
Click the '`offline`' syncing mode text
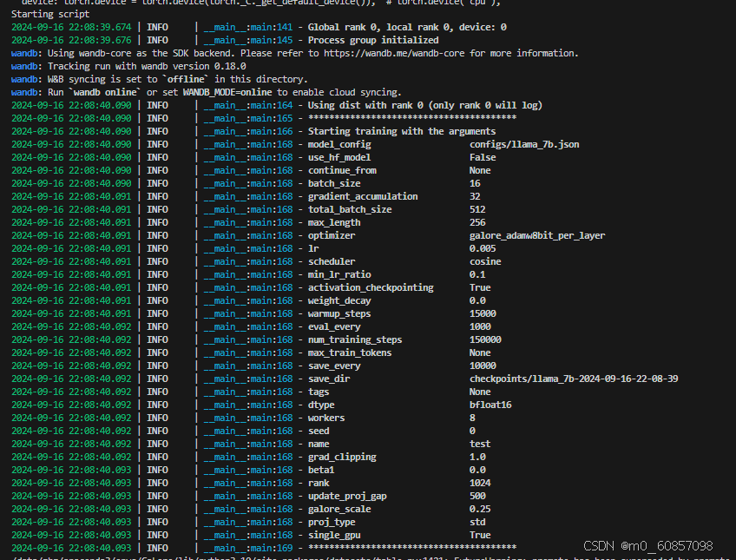click(x=186, y=79)
